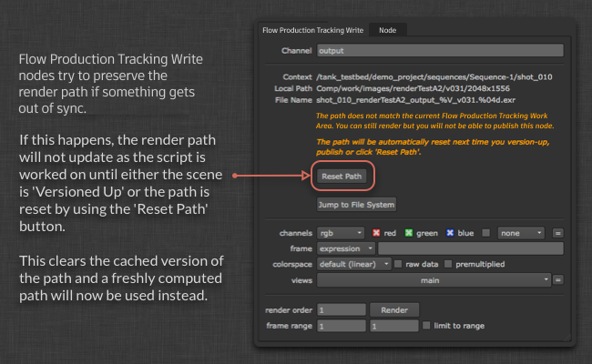Image resolution: width=592 pixels, height=364 pixels.
Task: Toggle the green channel checkbox
Action: [409, 233]
